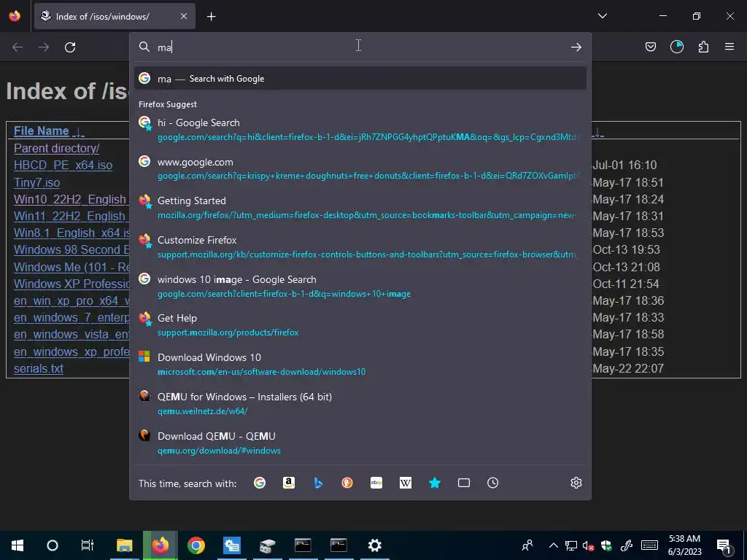This screenshot has width=747, height=560.
Task: Open the Windows Me file link
Action: point(71,267)
